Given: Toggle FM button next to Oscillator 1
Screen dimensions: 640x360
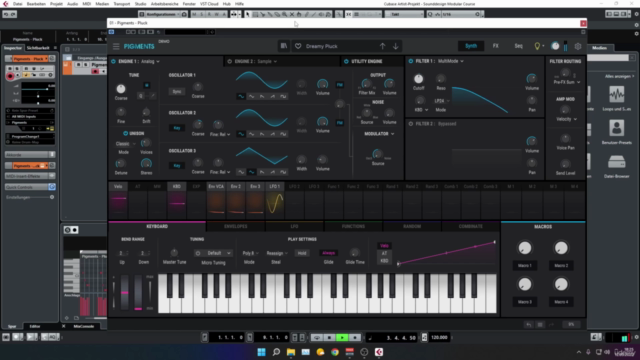Looking at the screenshot, I should [x=340, y=85].
